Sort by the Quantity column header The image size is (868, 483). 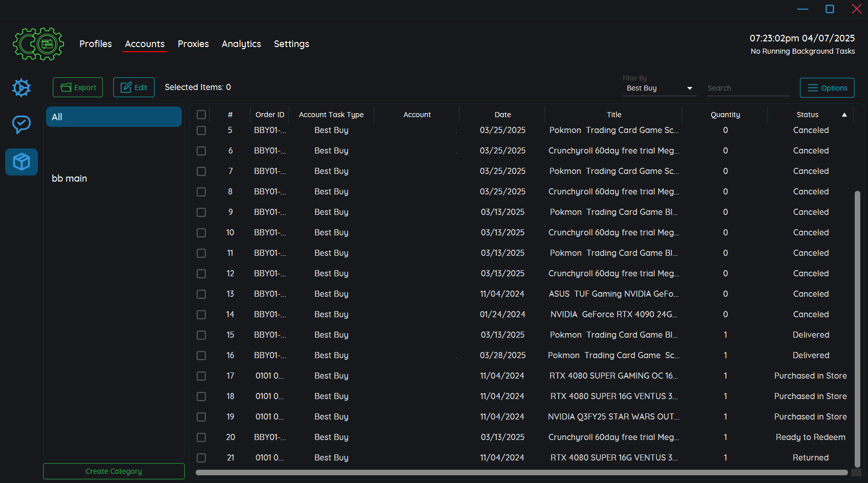(x=725, y=115)
